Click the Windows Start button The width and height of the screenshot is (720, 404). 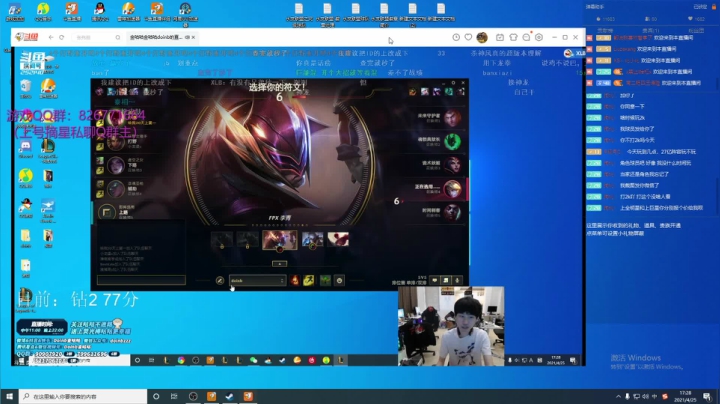coord(9,396)
